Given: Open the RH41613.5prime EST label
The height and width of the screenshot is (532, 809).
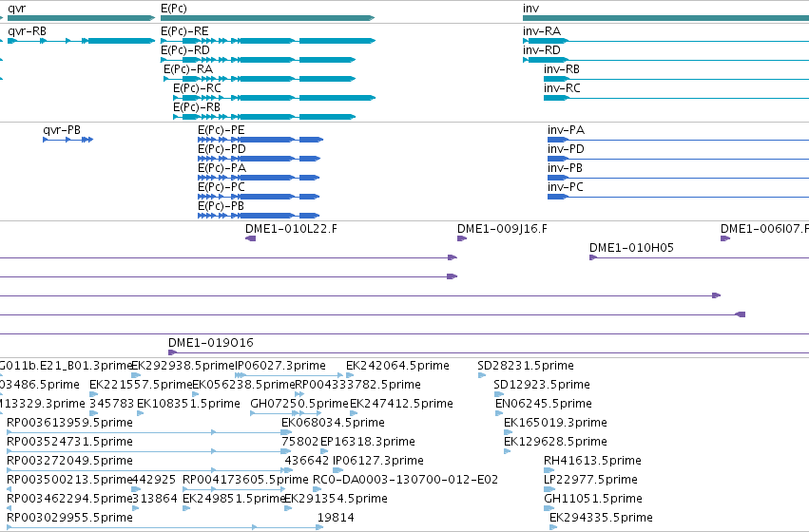Looking at the screenshot, I should (593, 461).
